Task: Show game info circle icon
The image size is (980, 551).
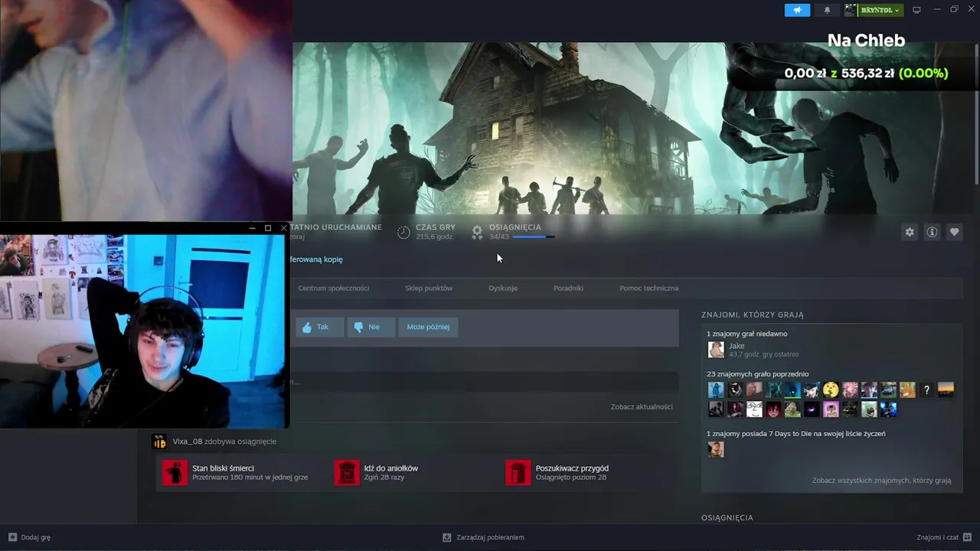Action: pos(932,232)
